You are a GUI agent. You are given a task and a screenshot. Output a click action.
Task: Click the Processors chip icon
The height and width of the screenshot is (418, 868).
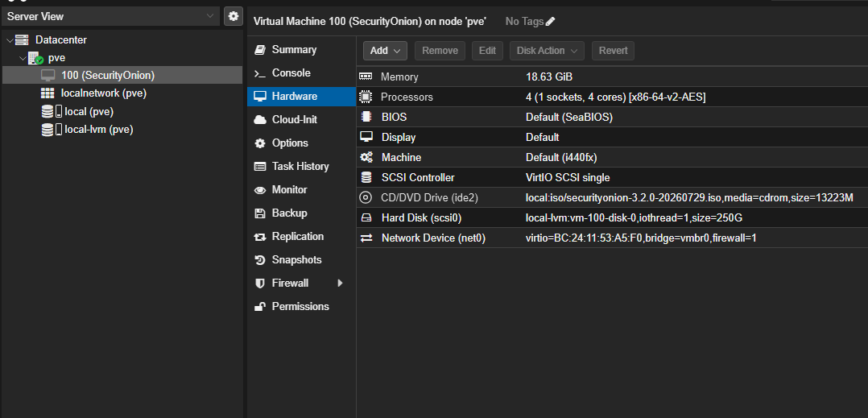366,97
